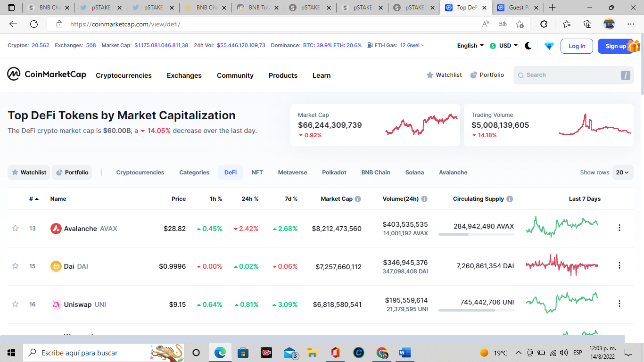
Task: Open the Windows Start menu
Action: click(x=11, y=353)
